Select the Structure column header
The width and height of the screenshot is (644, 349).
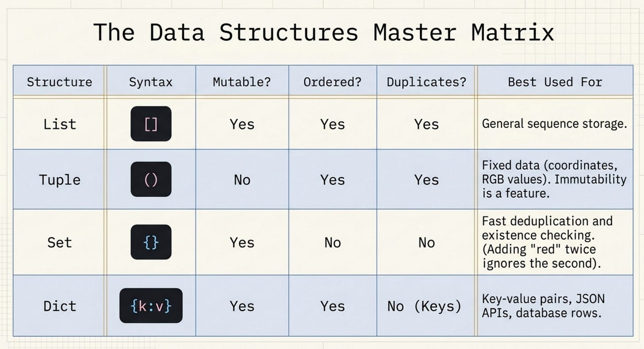[x=60, y=82]
